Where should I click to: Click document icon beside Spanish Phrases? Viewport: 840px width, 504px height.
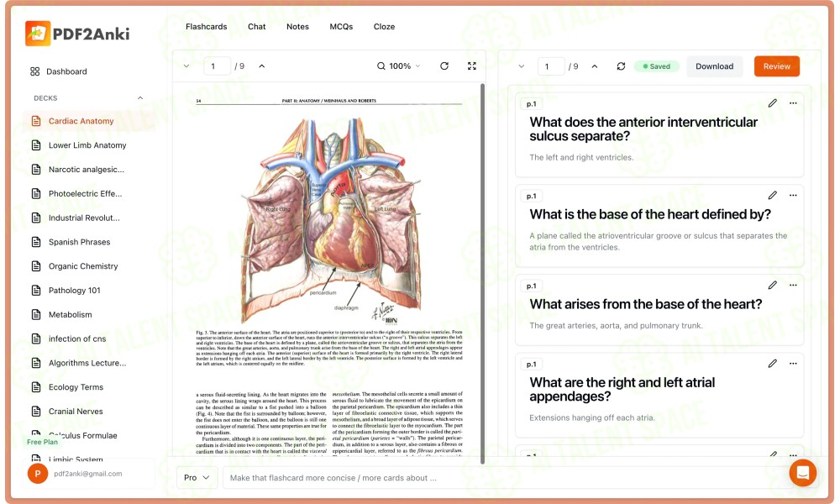[x=36, y=242]
